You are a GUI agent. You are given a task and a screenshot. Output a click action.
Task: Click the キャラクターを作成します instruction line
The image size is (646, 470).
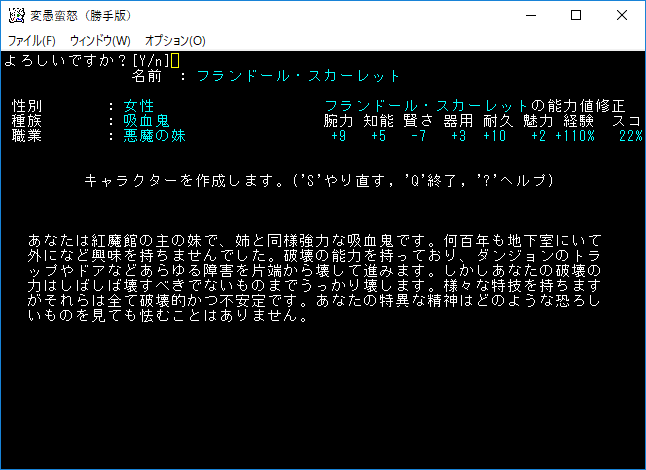click(x=318, y=181)
